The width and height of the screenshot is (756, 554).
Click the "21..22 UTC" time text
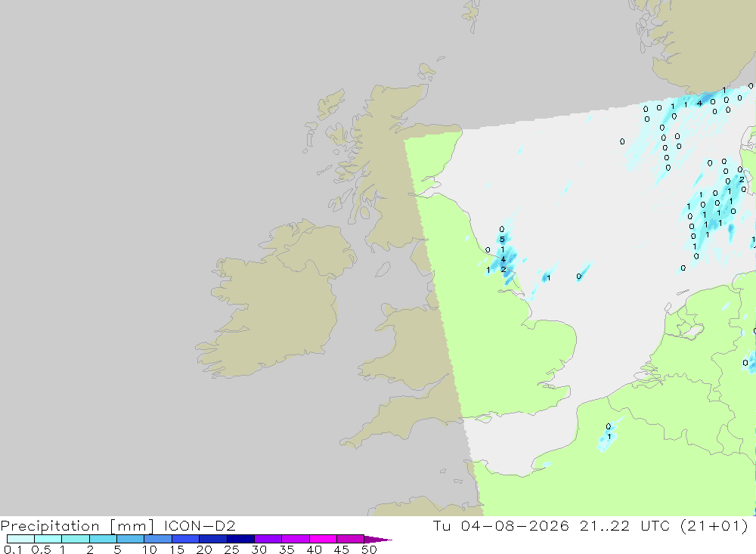(x=625, y=525)
